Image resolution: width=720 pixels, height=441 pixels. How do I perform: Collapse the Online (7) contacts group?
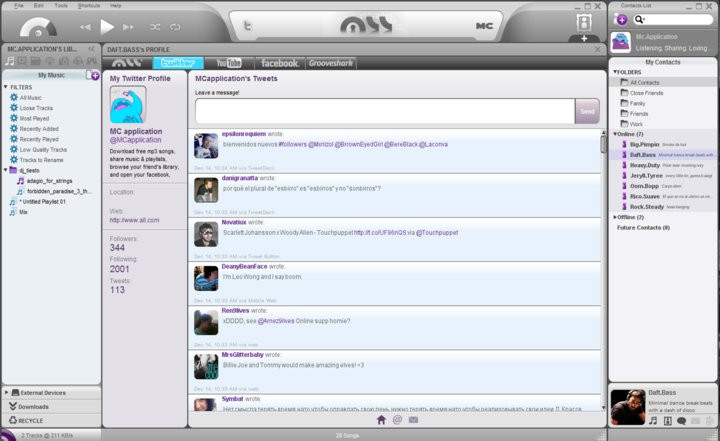(x=615, y=134)
